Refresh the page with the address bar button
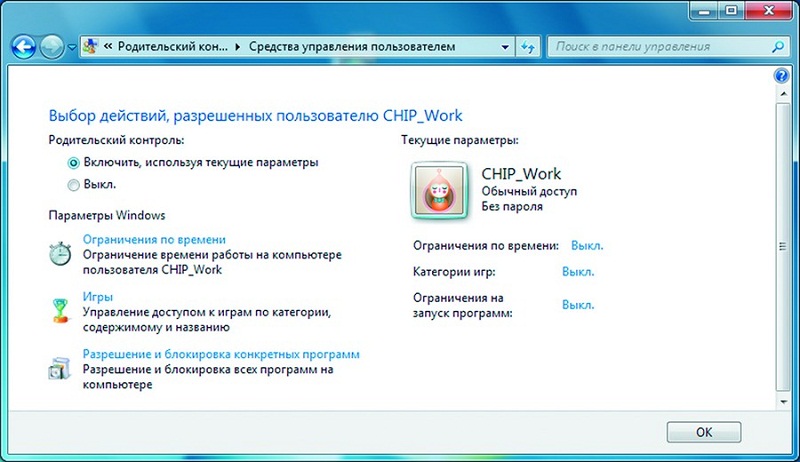800x462 pixels. (x=527, y=47)
